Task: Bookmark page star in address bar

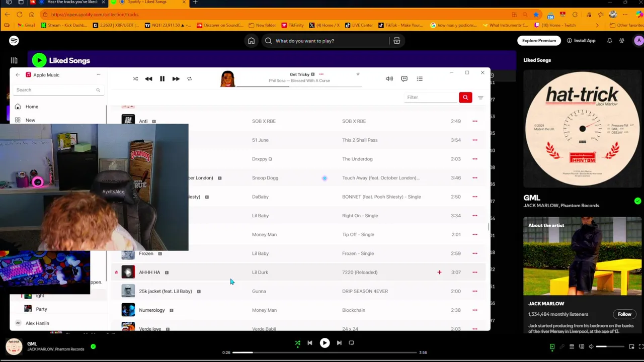Action: [x=536, y=15]
